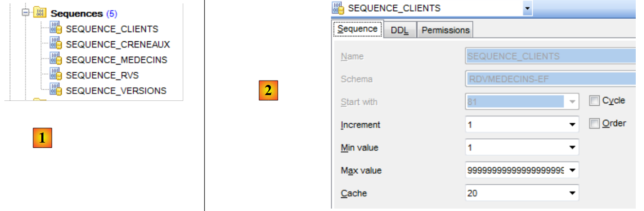Click the SEQUENCE_VERSIONS sequence icon

tap(56, 91)
